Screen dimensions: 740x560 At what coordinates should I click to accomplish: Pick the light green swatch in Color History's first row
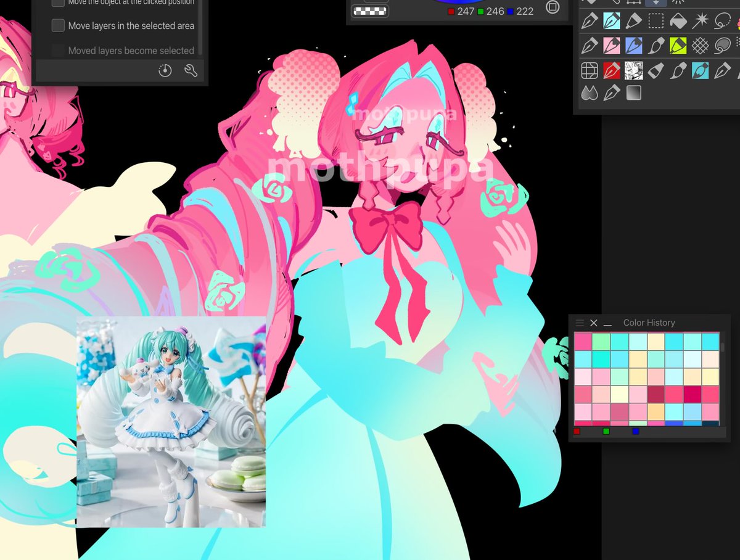[x=601, y=341]
